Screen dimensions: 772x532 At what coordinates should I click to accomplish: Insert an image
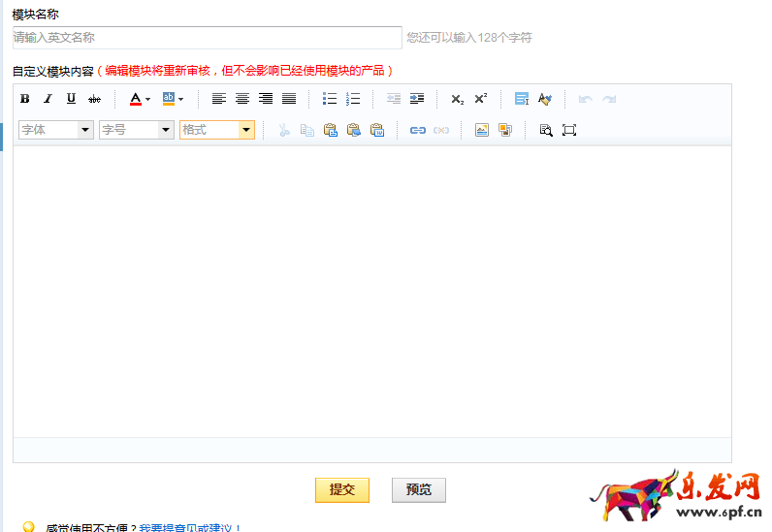[x=481, y=130]
